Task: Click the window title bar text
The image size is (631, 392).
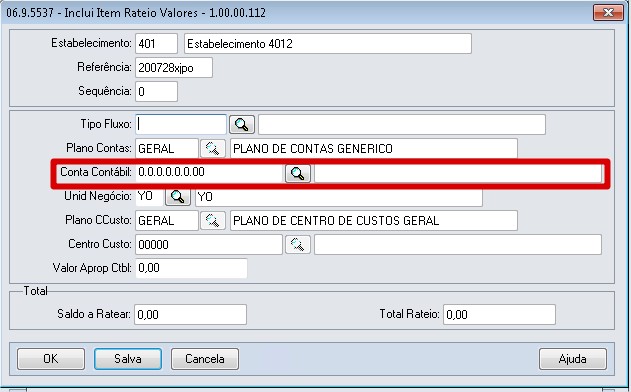Action: 136,12
